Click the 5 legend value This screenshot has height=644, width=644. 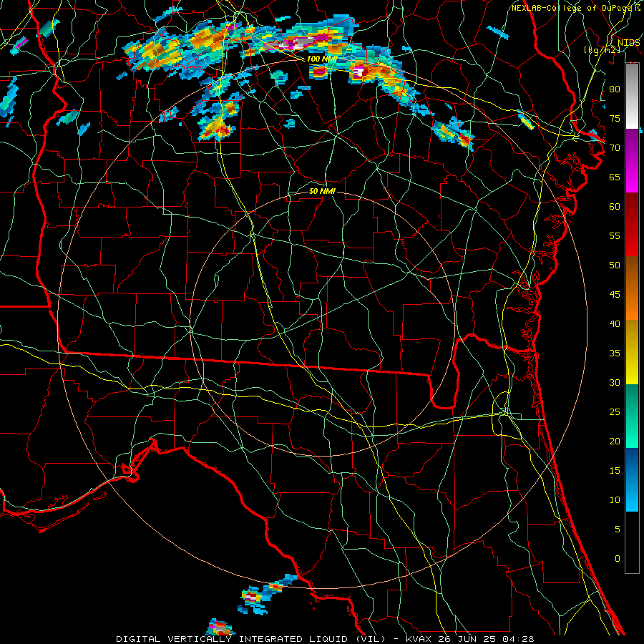pyautogui.click(x=617, y=530)
